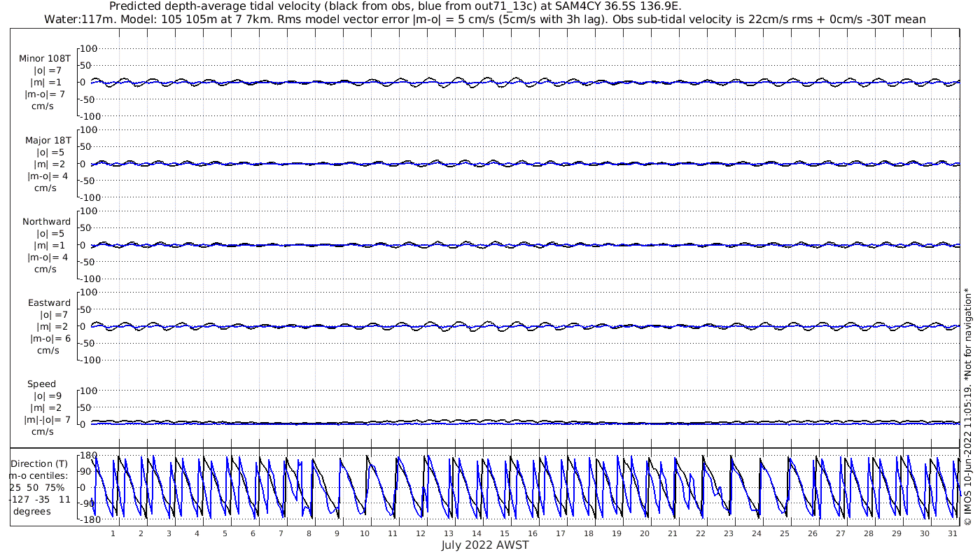980x560 pixels.
Task: Click the day '24' label on the date axis
Action: 757,533
